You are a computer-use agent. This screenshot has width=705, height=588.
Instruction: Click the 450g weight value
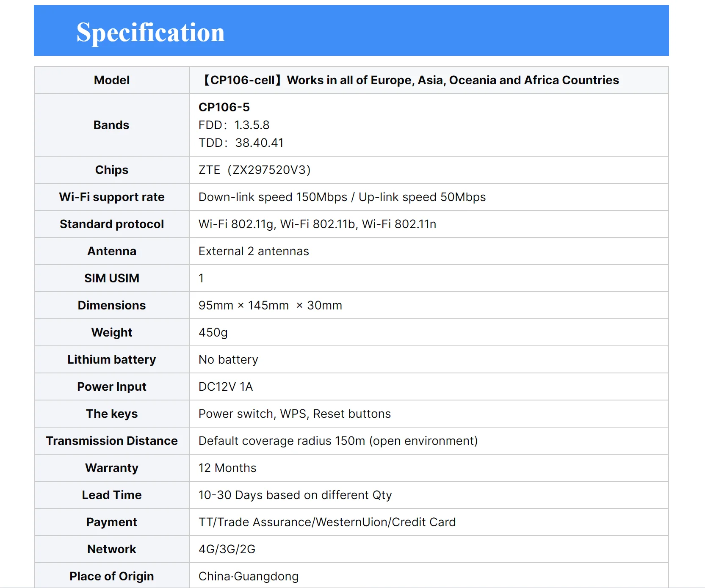213,332
